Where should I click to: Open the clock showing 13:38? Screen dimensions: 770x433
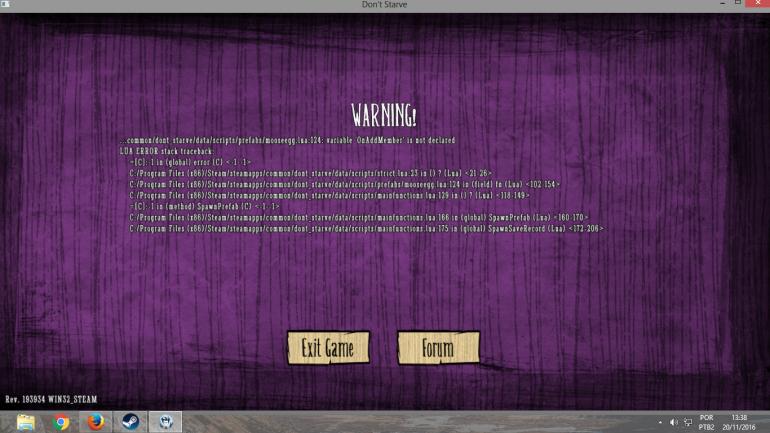[x=739, y=422]
